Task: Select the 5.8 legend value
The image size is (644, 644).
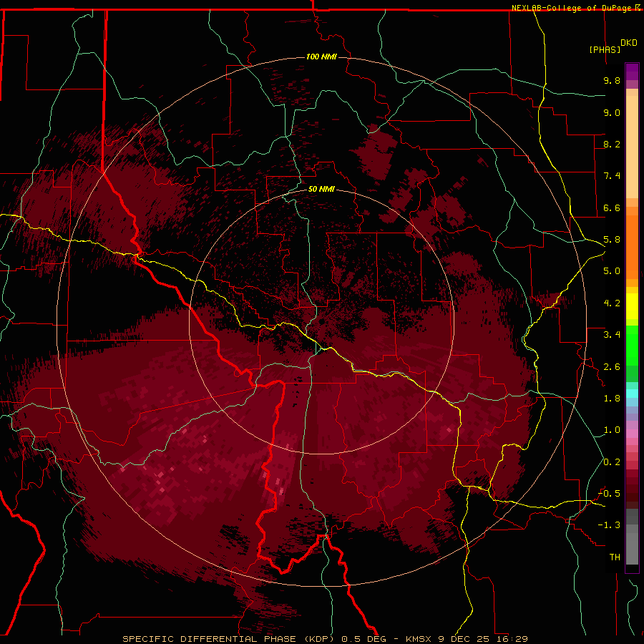Action: [x=612, y=240]
